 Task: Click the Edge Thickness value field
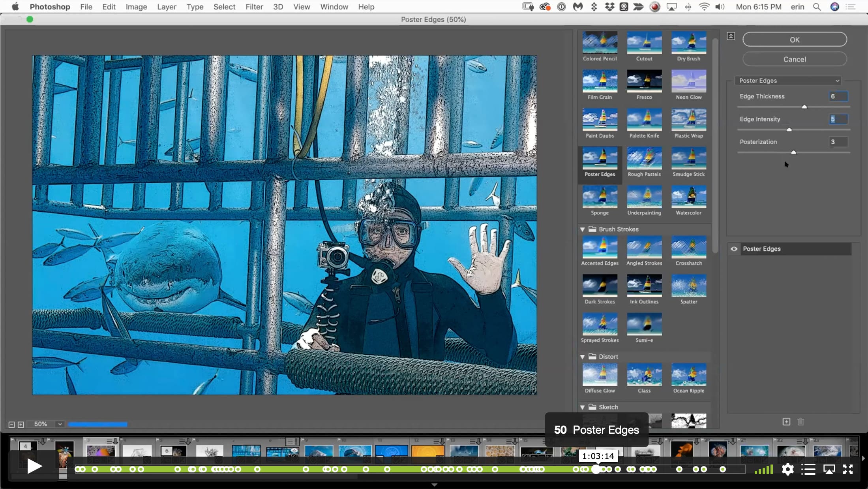838,96
